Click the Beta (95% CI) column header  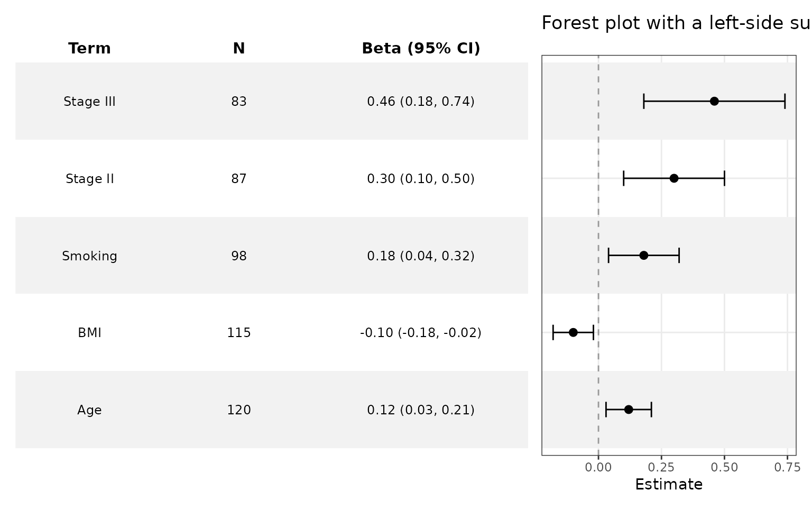[x=421, y=49]
